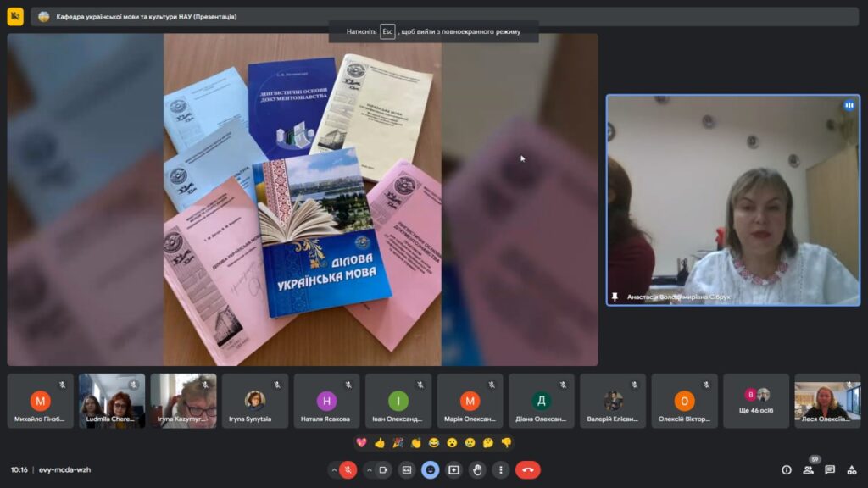Show the participants list panel
This screenshot has height=488, width=868.
click(808, 469)
